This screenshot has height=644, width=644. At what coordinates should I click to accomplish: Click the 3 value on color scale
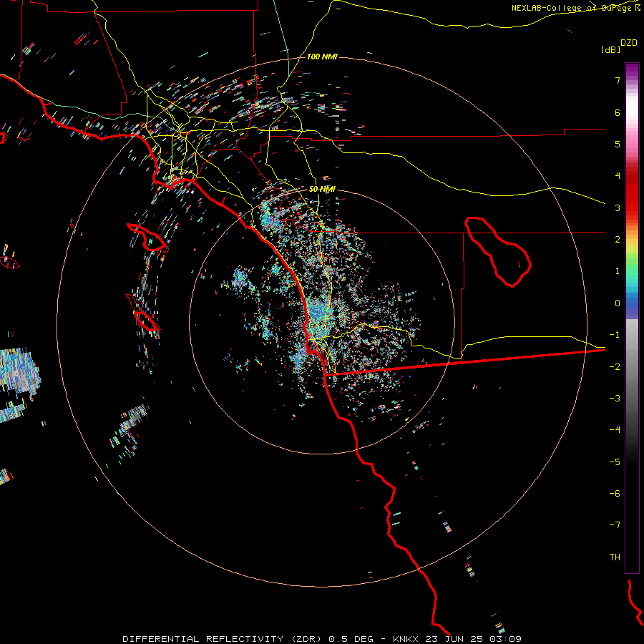[618, 208]
